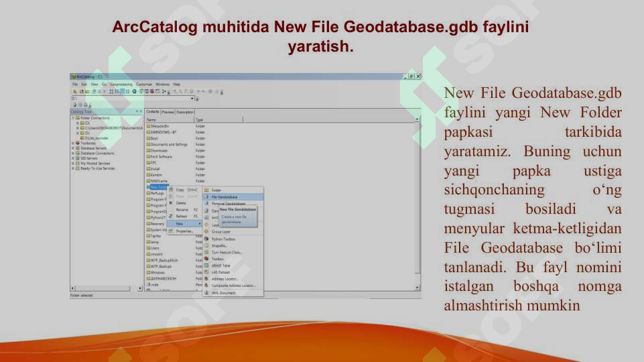This screenshot has height=362, width=644.
Task: Switch to Thumbnails view in toolbar
Action: [x=128, y=92]
